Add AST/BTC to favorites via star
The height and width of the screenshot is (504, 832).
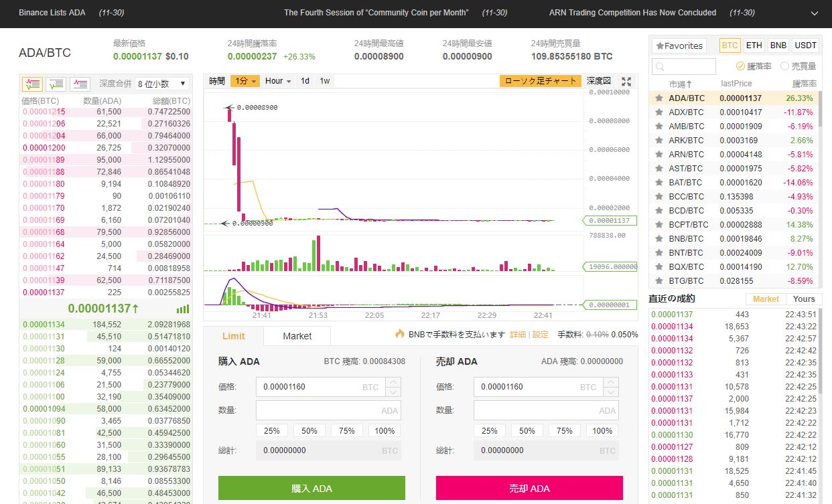[659, 169]
